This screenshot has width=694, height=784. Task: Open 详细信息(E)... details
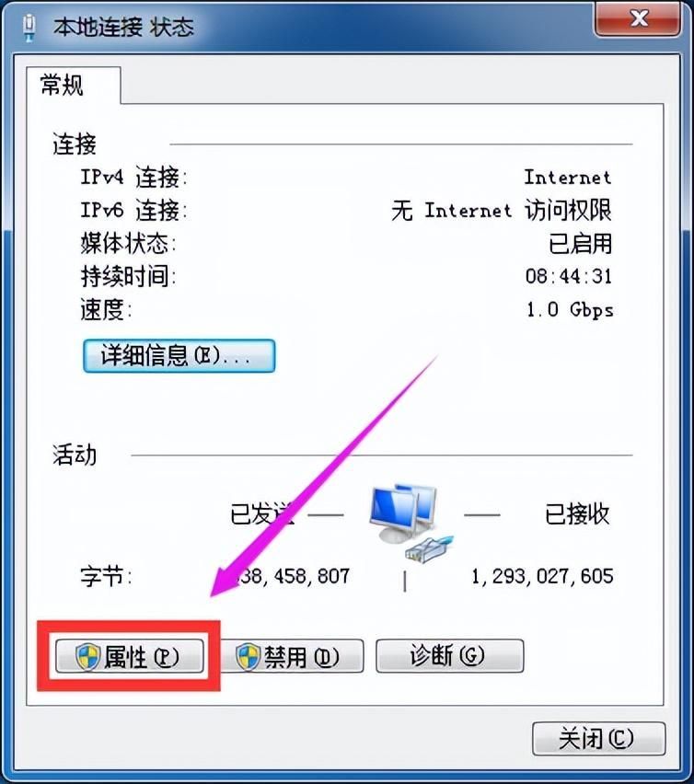coord(179,356)
